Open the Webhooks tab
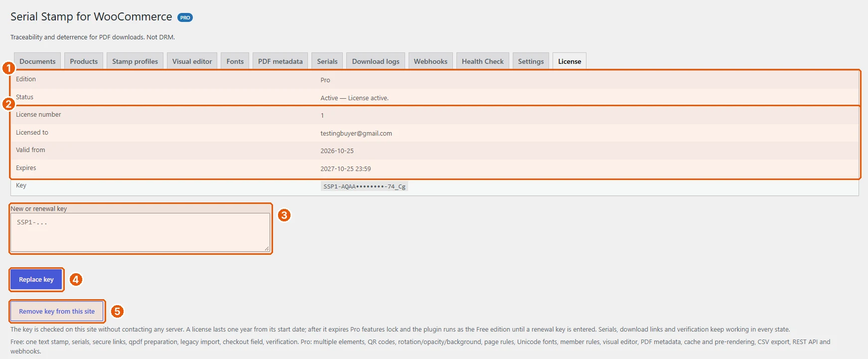 (431, 61)
